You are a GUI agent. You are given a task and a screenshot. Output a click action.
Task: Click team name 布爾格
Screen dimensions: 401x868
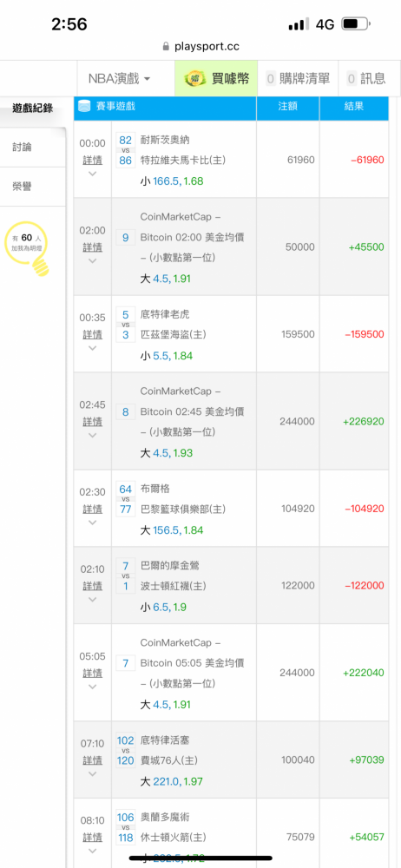coord(155,489)
